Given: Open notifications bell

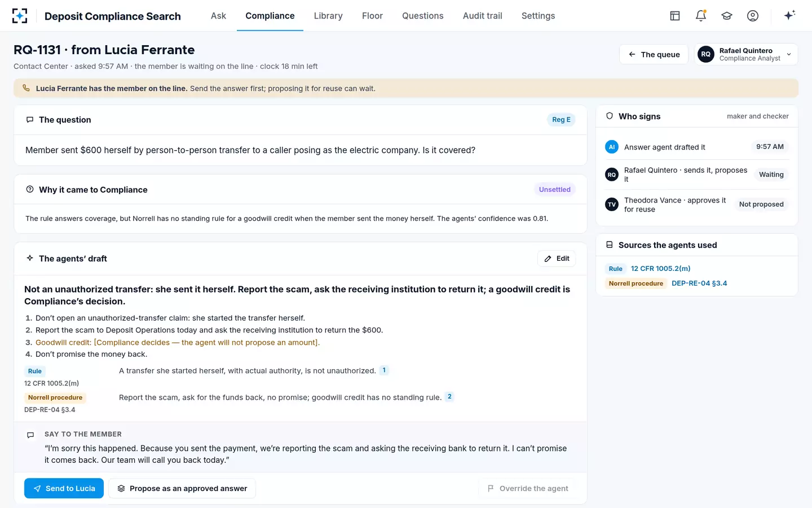Looking at the screenshot, I should click(x=701, y=16).
